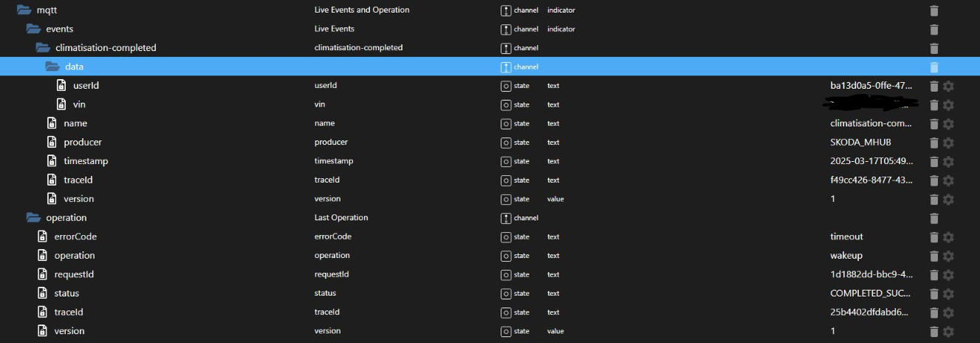Click the wakeup operation value
Screen dimensions: 980x343
tap(846, 256)
